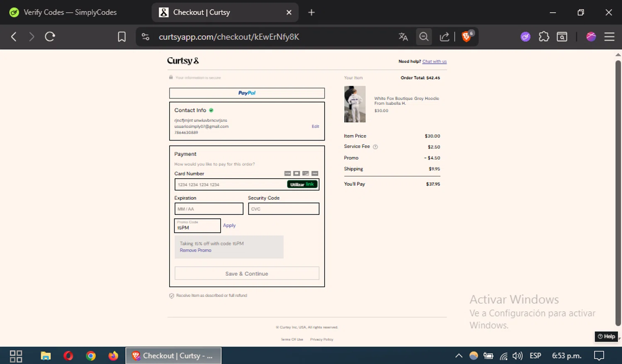The height and width of the screenshot is (364, 622).
Task: Go back to the previous page
Action: pos(14,37)
